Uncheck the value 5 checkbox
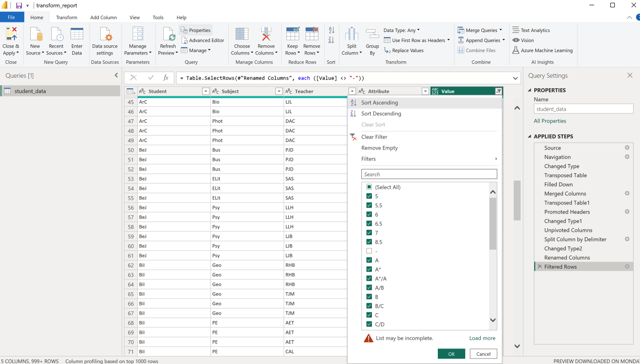This screenshot has width=640, height=364. tap(369, 196)
